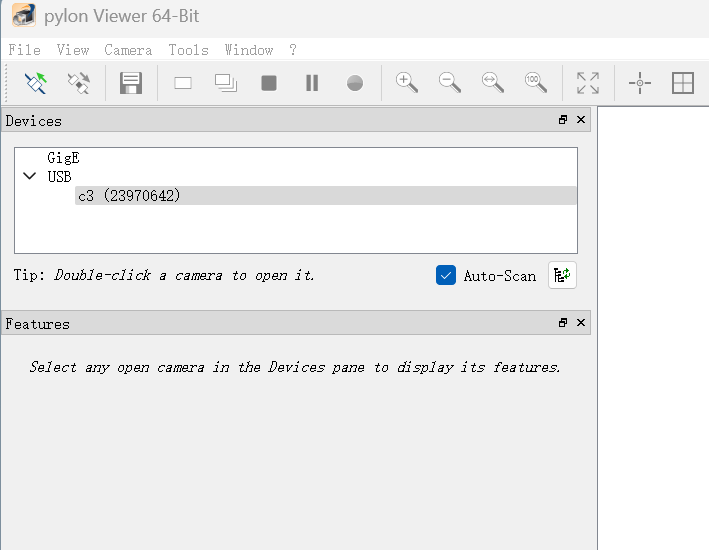Refresh the device list icon
Image resolution: width=709 pixels, height=550 pixels.
(x=562, y=275)
